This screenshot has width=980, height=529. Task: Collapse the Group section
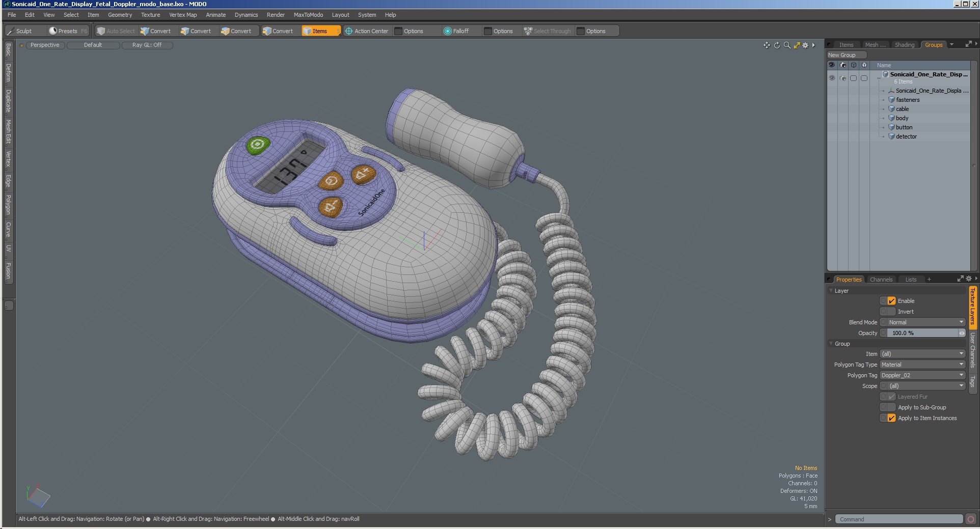click(x=831, y=344)
